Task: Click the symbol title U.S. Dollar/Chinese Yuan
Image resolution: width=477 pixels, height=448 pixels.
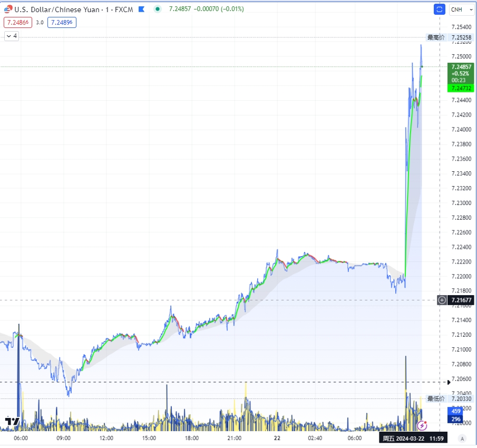Action: click(x=57, y=9)
